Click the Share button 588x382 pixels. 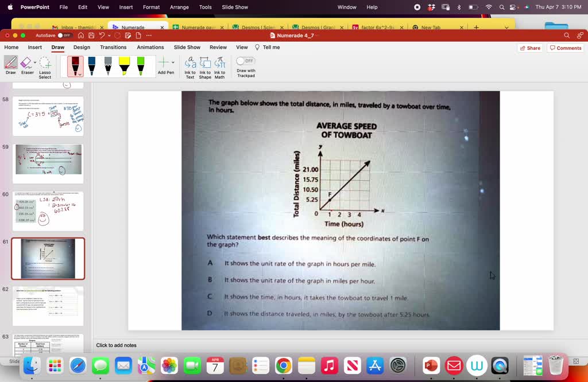point(530,48)
